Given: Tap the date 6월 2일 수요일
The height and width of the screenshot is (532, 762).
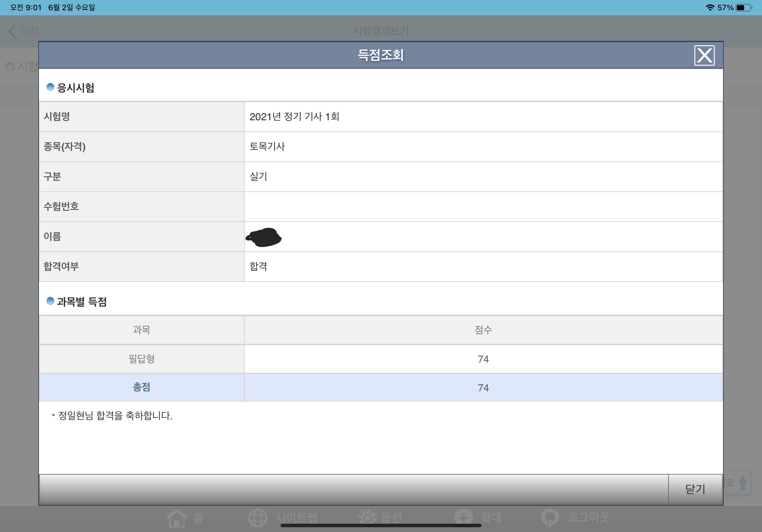Looking at the screenshot, I should click(x=72, y=7).
